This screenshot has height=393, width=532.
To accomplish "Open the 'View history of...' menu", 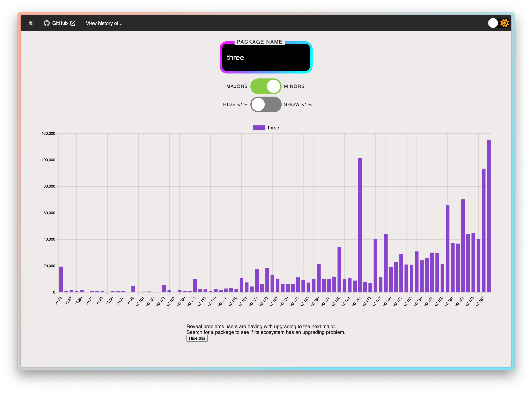I will pos(104,23).
